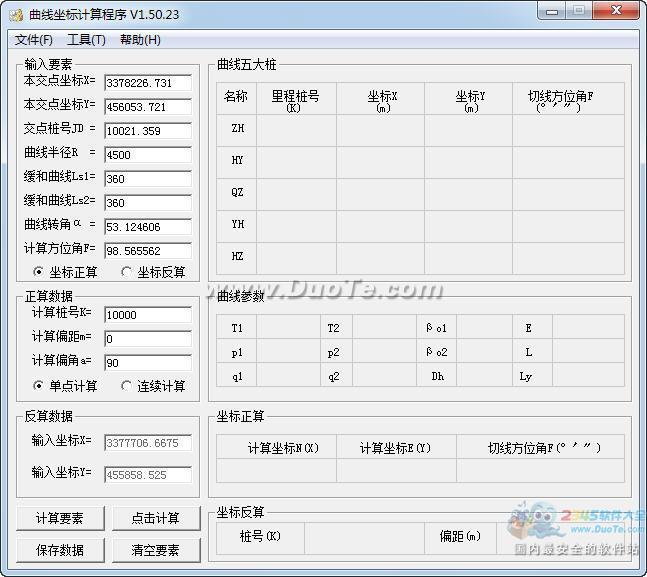Choose the 连续计算 option
This screenshot has width=647, height=577.
point(126,386)
